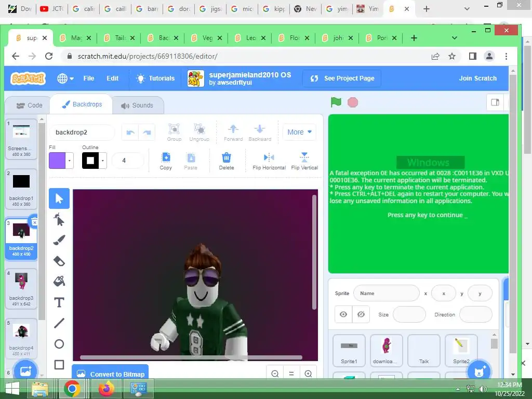
Task: Click the outline width field showing 4
Action: [x=128, y=161]
